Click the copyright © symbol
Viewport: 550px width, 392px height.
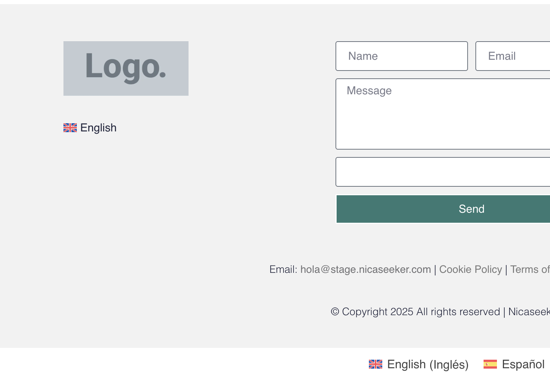tap(335, 312)
